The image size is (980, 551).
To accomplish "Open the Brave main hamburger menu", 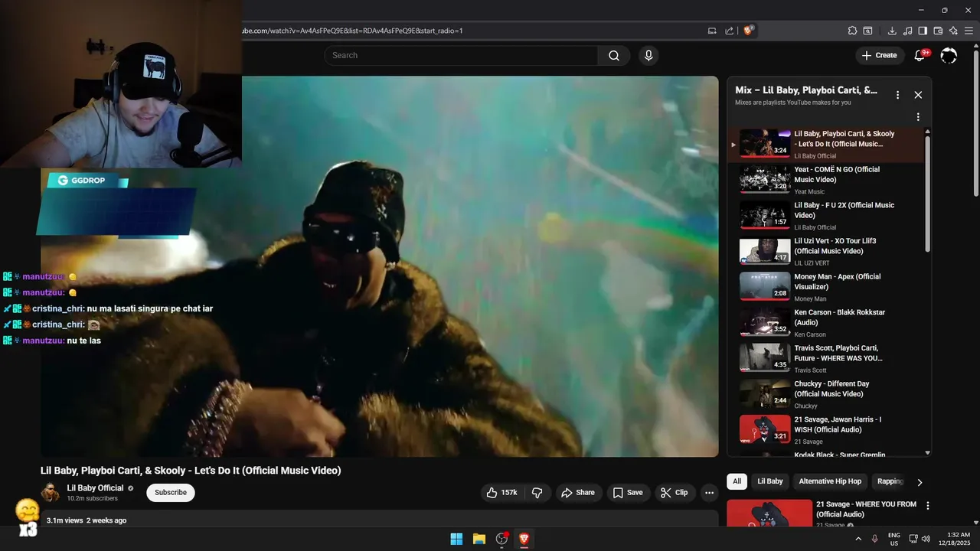I will tap(969, 31).
